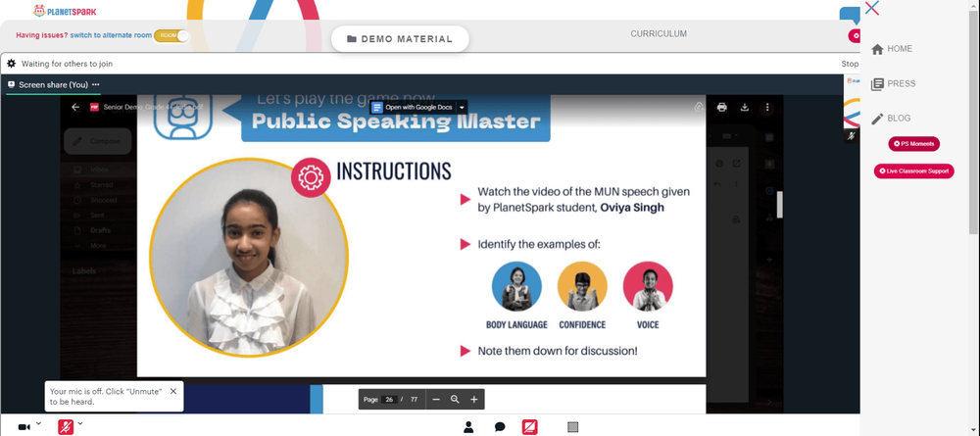Open PDF viewer more options menu
The image size is (980, 436).
[767, 108]
